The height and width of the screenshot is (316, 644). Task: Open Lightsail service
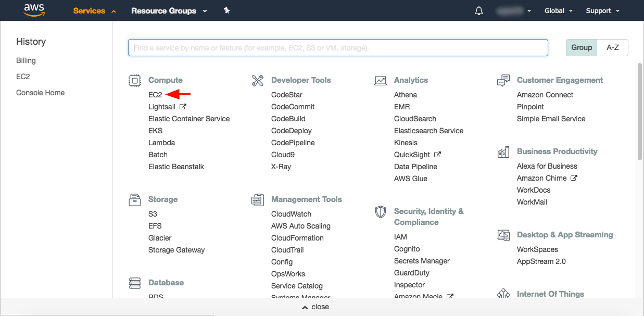(x=162, y=107)
